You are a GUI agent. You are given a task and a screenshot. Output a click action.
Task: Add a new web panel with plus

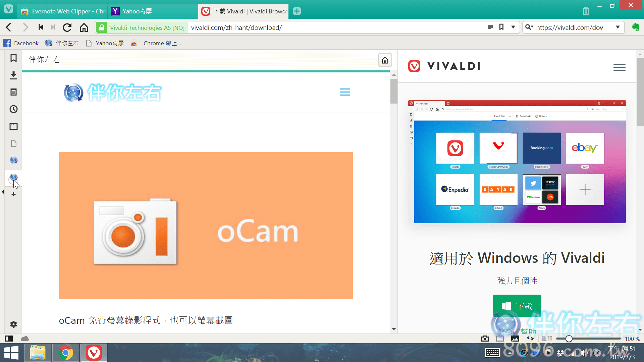(x=13, y=194)
